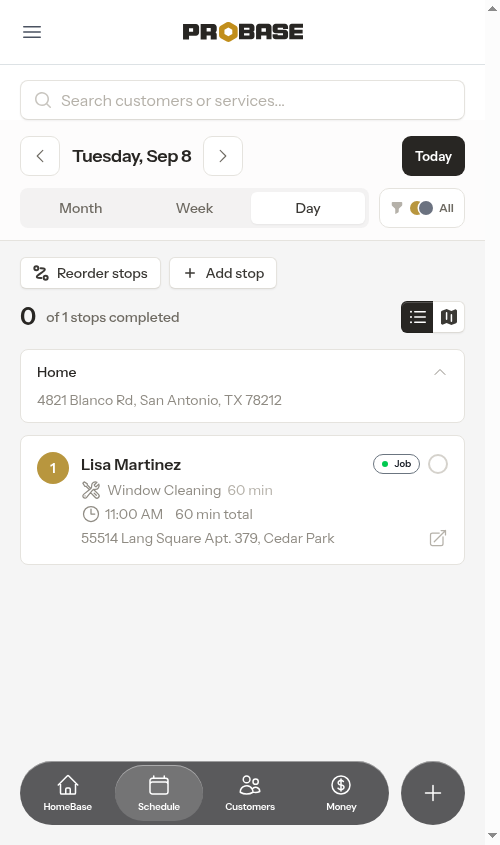Advance to next day arrow
The height and width of the screenshot is (845, 500).
click(223, 156)
